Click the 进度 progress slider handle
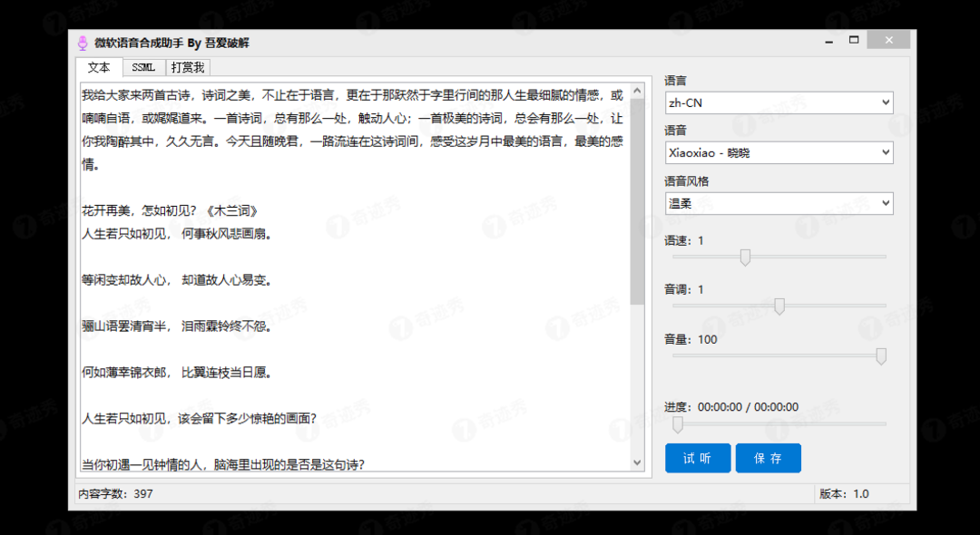The height and width of the screenshot is (535, 980). tap(678, 424)
